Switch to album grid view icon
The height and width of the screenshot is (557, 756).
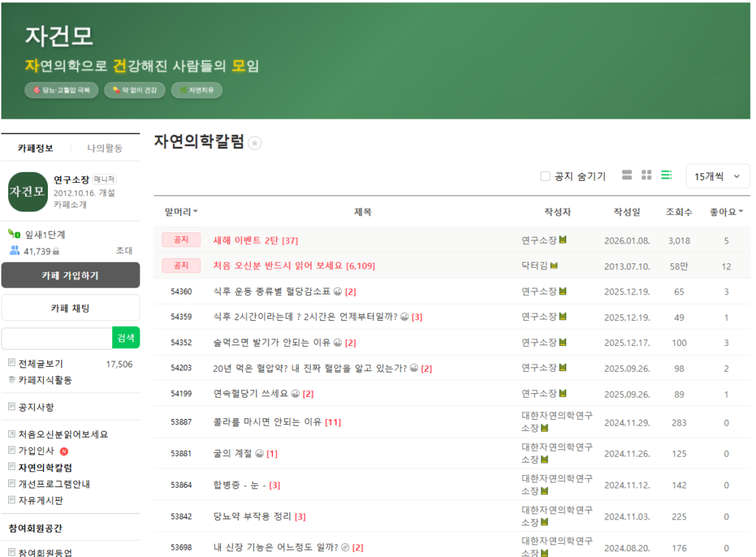pyautogui.click(x=646, y=176)
